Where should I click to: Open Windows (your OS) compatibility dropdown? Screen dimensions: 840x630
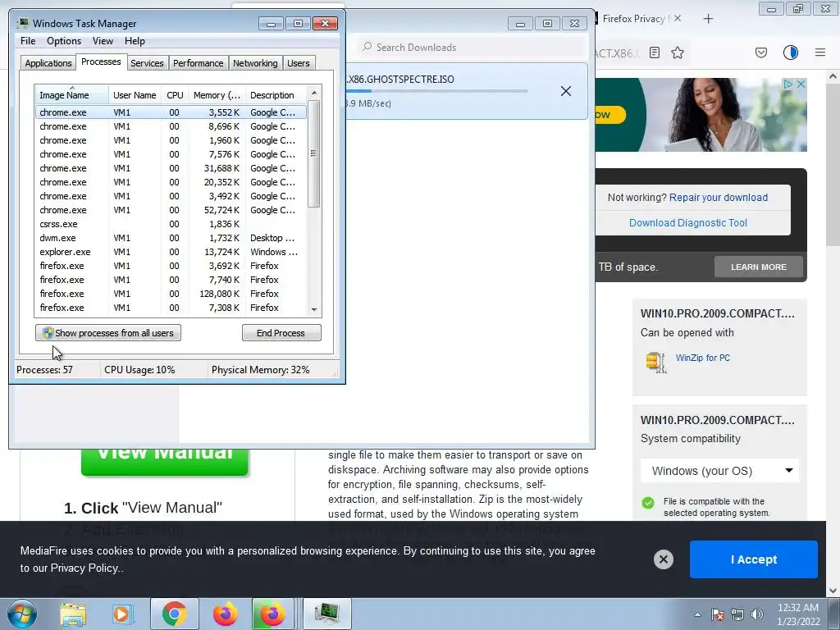tap(720, 471)
